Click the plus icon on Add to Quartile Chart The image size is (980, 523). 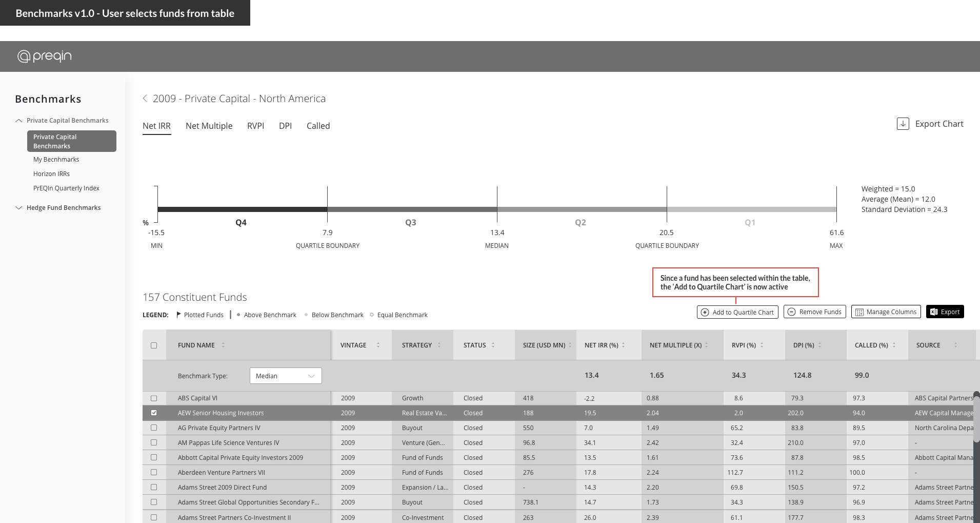(705, 312)
